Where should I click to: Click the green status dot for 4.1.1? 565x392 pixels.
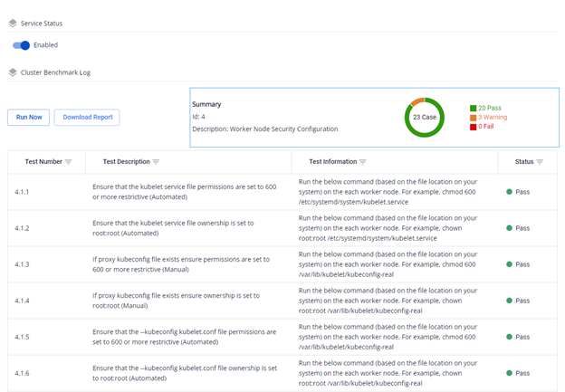point(510,192)
